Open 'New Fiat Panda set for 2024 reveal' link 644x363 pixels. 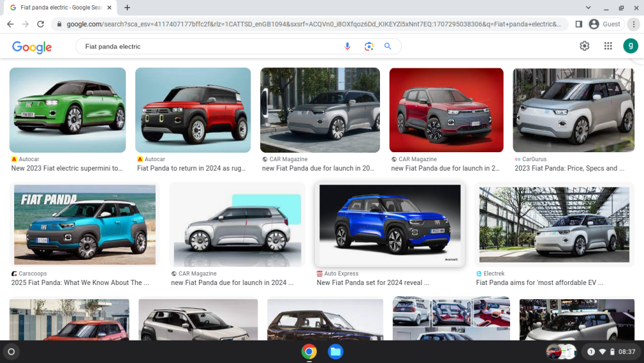tap(373, 282)
